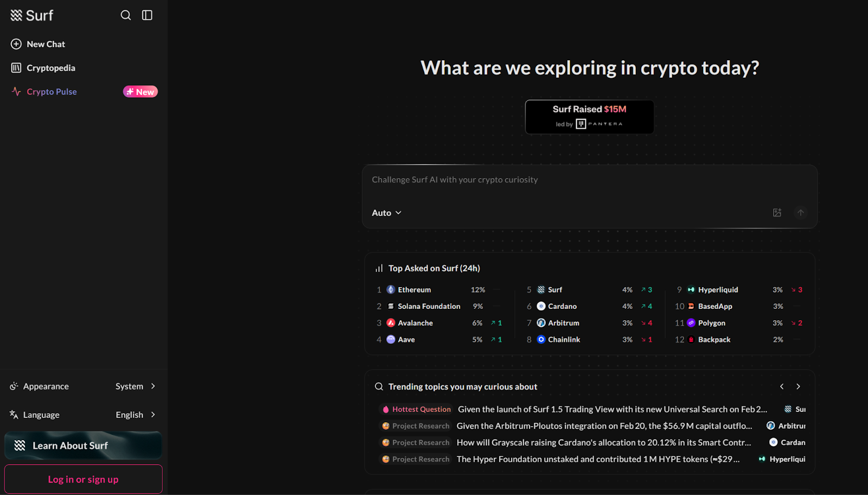Click the pink New badge beside Crypto Pulse
The height and width of the screenshot is (495, 868).
point(141,92)
